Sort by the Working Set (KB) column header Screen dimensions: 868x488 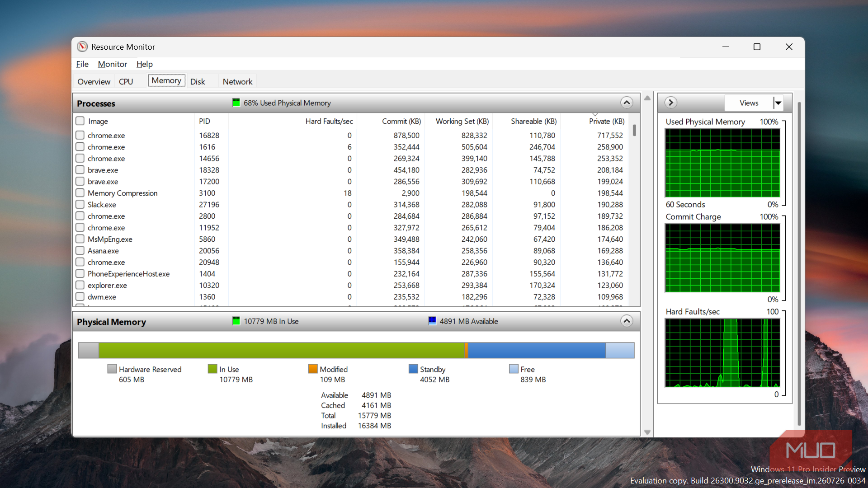pos(462,121)
